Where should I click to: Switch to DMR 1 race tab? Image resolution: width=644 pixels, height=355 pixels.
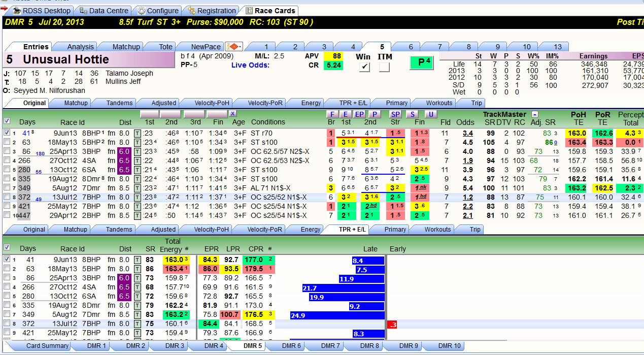[96, 346]
